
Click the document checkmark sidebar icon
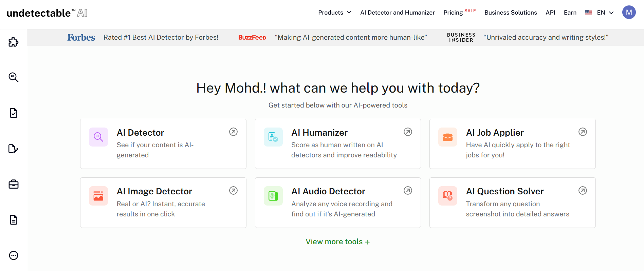[13, 113]
